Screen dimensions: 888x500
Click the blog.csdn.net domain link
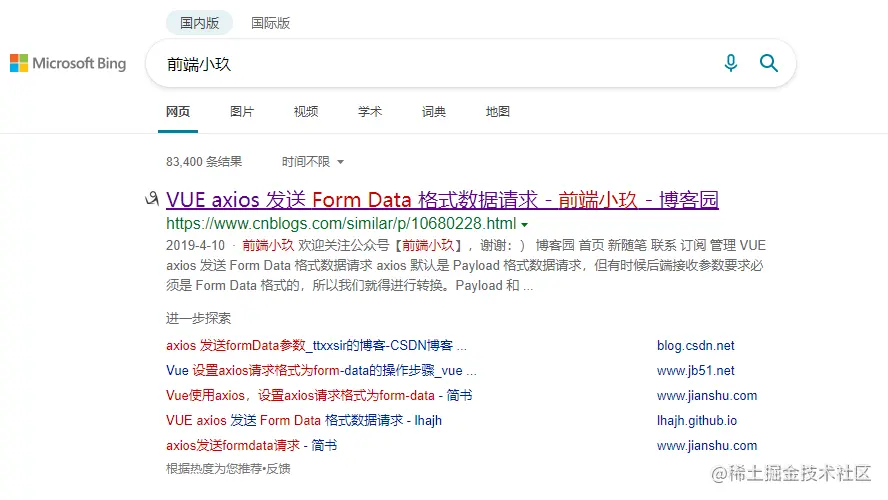tap(695, 345)
